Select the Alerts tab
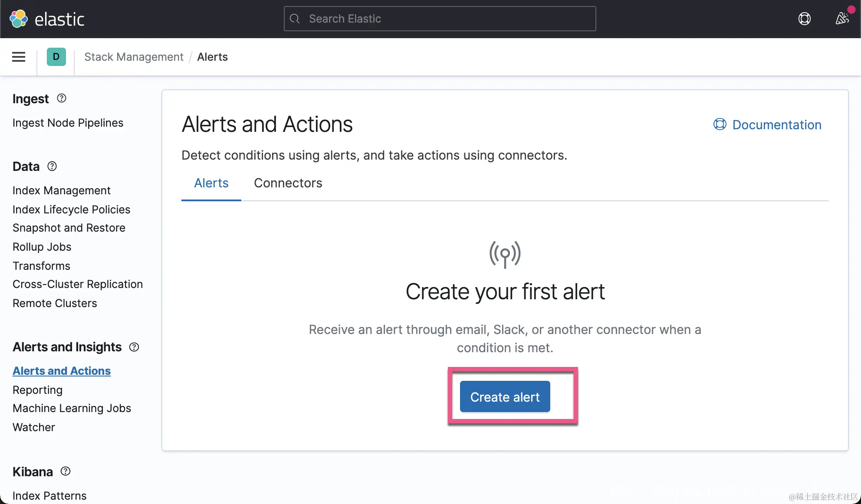Viewport: 861px width, 504px height. click(211, 183)
